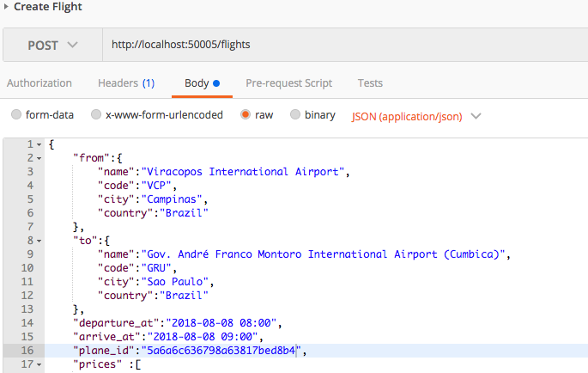Collapse the "from" object fold arrow on line 2
Image resolution: width=588 pixels, height=373 pixels.
pyautogui.click(x=39, y=158)
